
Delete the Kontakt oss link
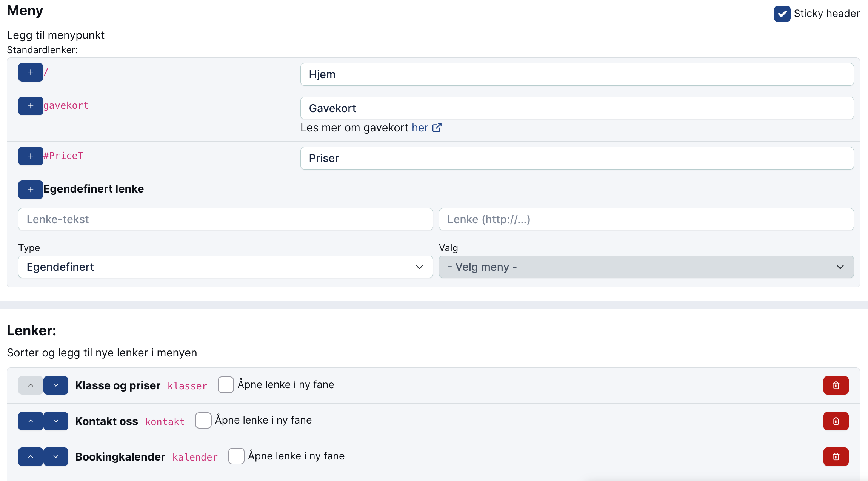(836, 421)
